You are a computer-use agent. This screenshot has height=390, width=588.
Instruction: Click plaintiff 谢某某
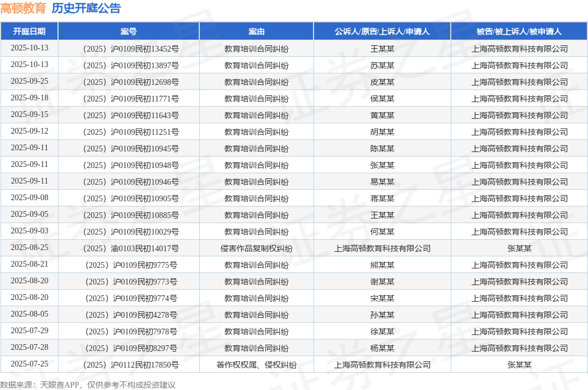[382, 282]
